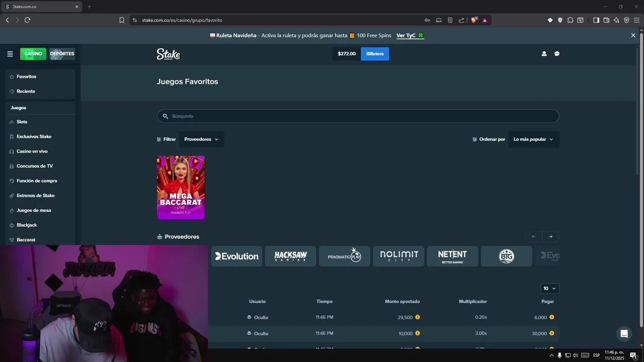Click the $272.00 balance display
Viewport: 644px width, 362px height.
[347, 54]
